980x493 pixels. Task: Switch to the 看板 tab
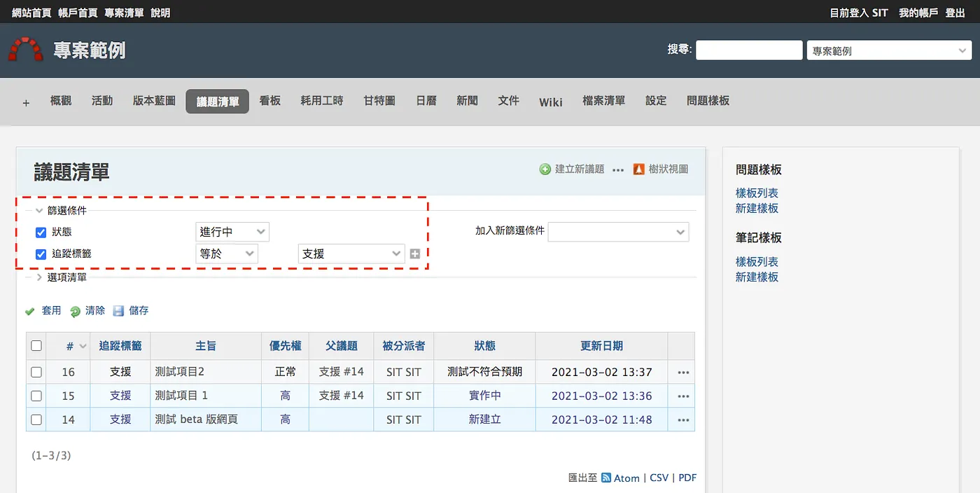click(270, 101)
